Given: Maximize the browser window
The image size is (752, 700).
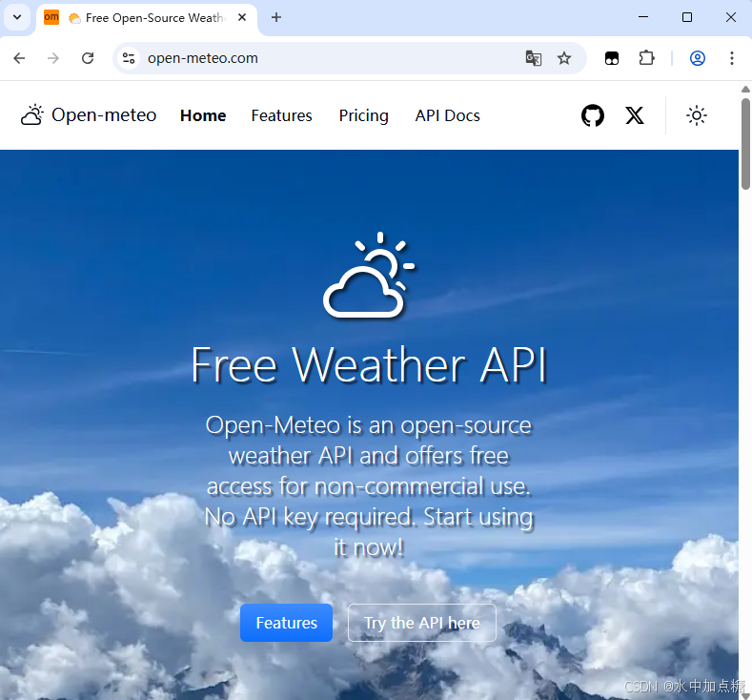Looking at the screenshot, I should (687, 17).
